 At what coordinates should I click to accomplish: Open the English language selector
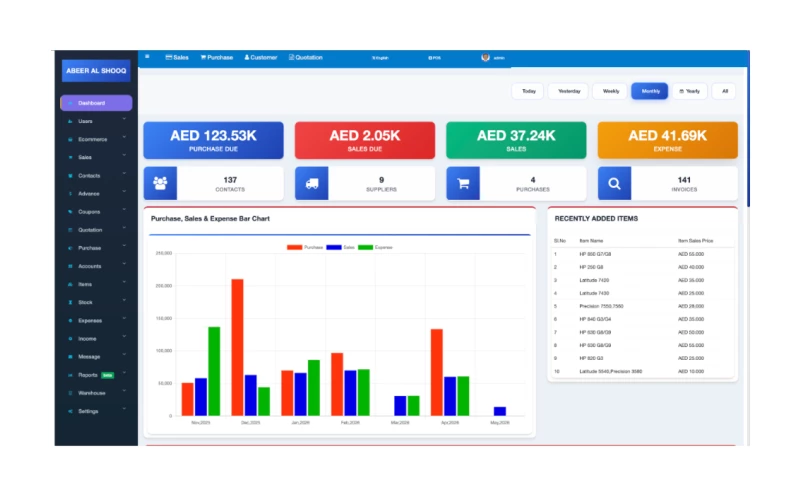(x=380, y=58)
